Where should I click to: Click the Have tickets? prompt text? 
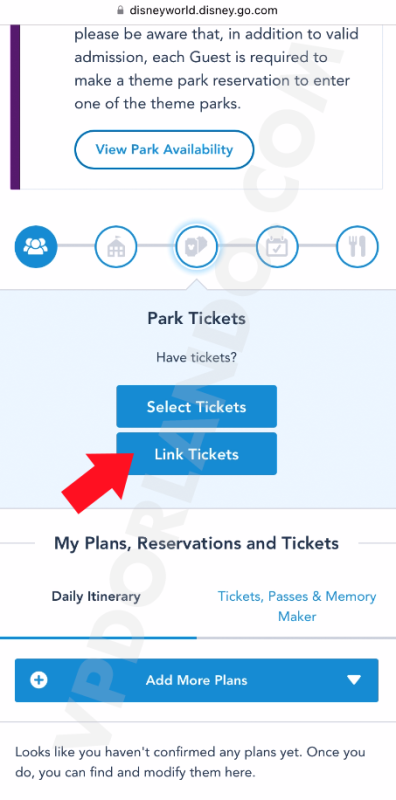point(196,357)
